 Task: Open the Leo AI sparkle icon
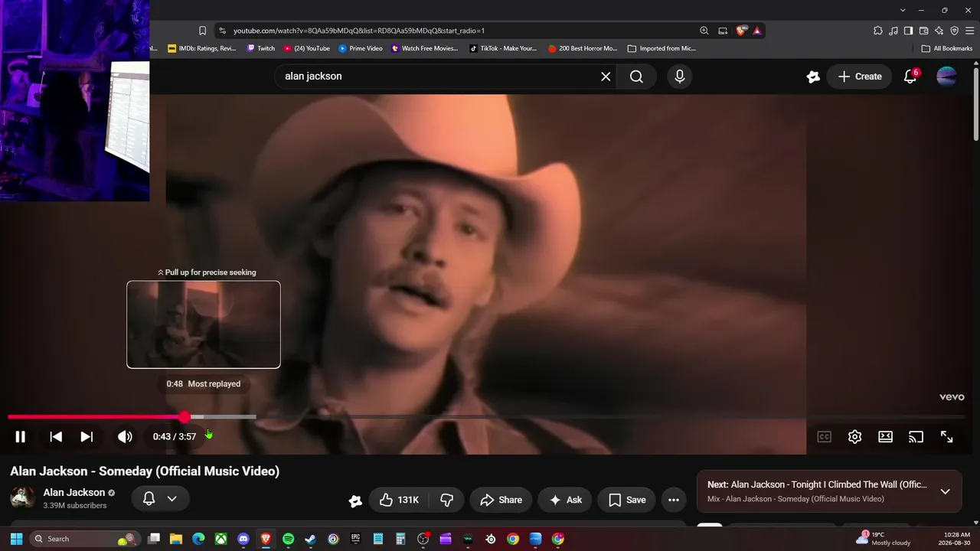(939, 31)
